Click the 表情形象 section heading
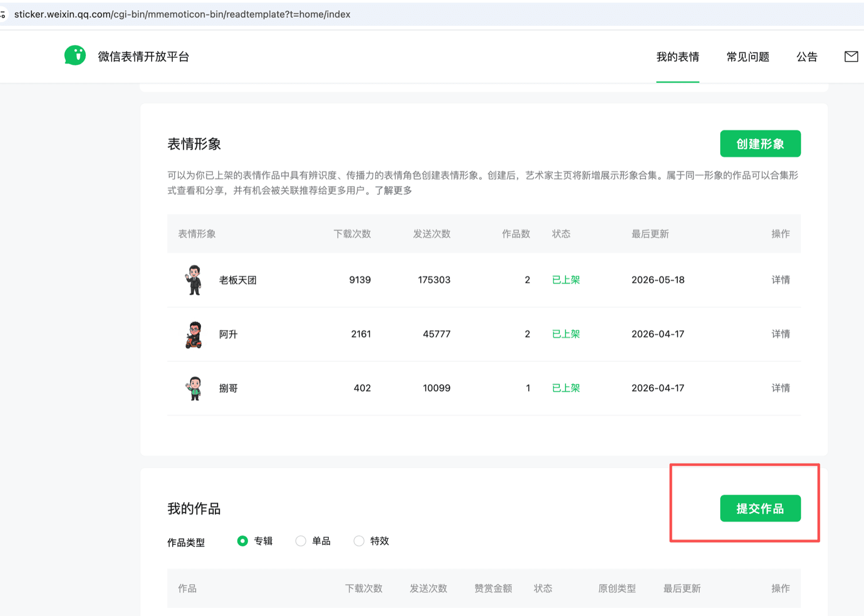 (x=194, y=144)
